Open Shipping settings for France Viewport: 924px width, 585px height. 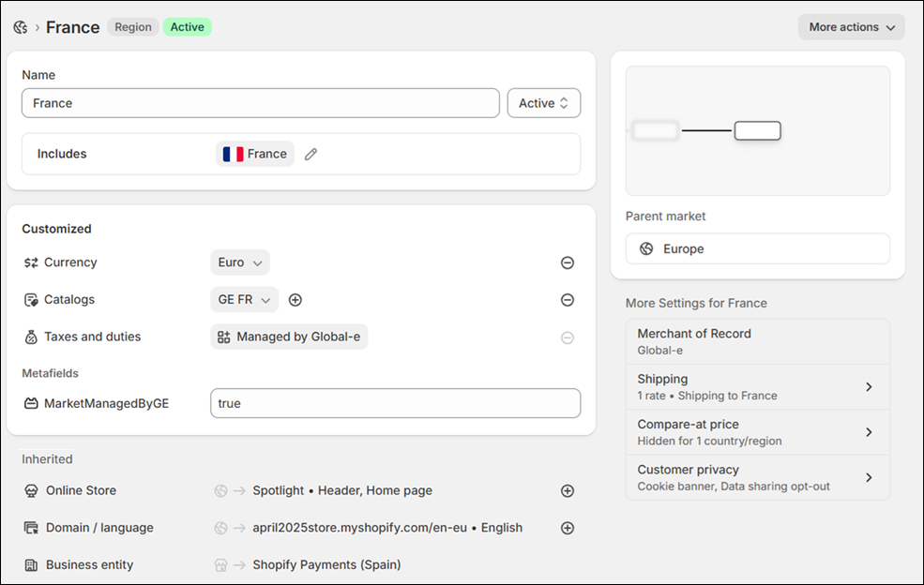757,386
